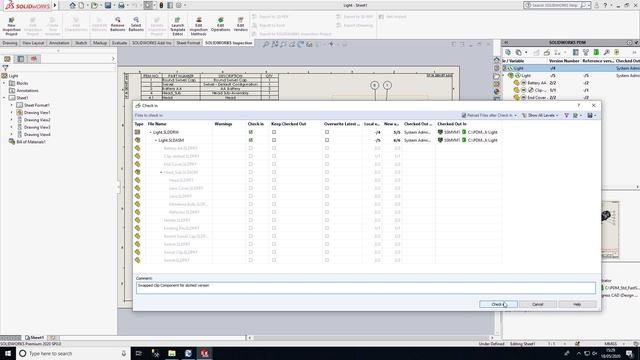Select PropertyManager tab icon in left panel
The height and width of the screenshot is (360, 640).
click(20, 59)
